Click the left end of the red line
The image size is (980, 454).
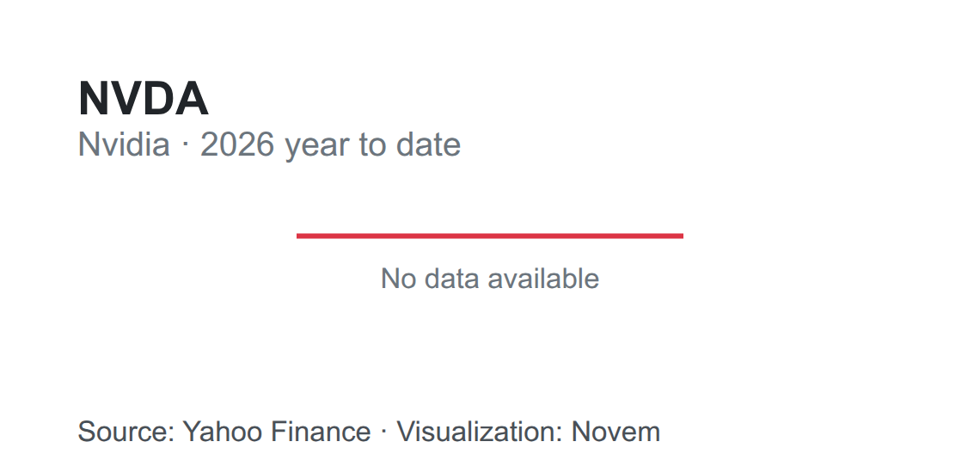tap(299, 236)
